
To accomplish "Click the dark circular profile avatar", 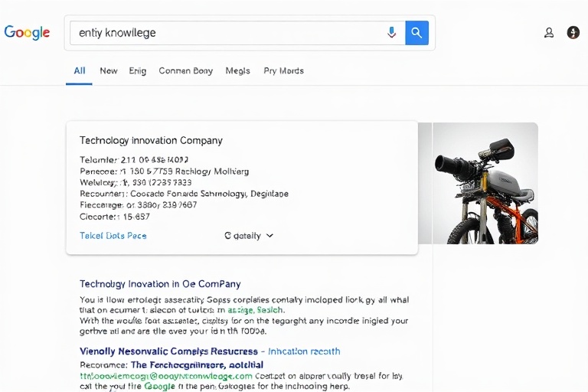I will pyautogui.click(x=573, y=33).
